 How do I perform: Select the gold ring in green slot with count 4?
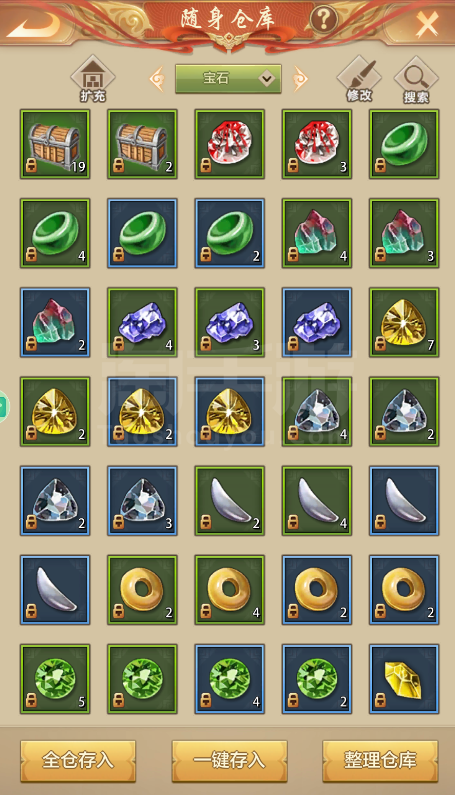tap(230, 590)
